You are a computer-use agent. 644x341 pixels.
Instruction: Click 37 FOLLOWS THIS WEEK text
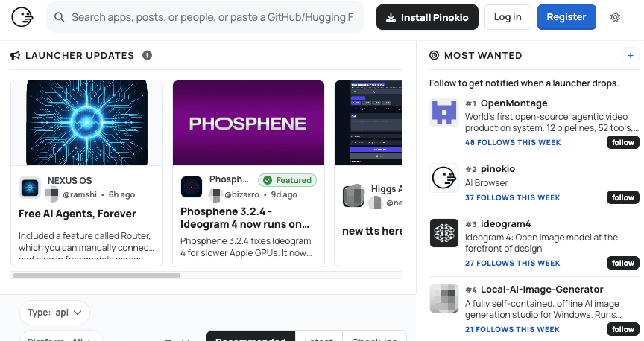[x=513, y=197]
